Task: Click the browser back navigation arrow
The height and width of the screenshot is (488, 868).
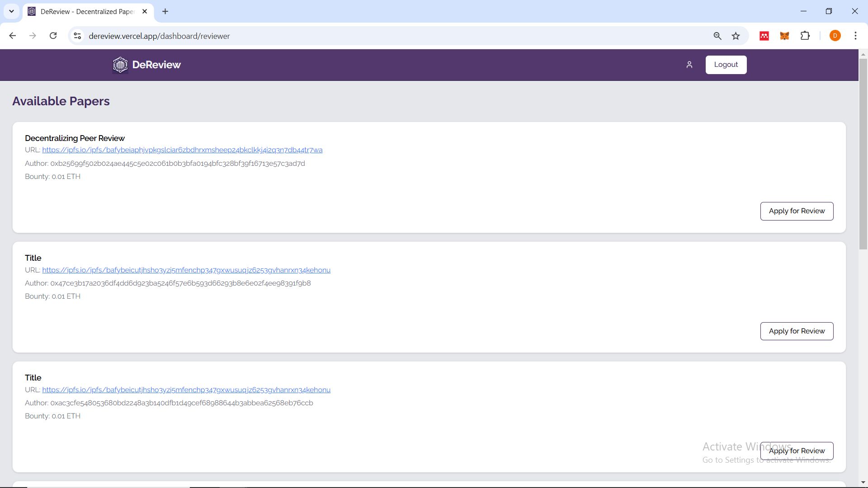Action: [13, 36]
